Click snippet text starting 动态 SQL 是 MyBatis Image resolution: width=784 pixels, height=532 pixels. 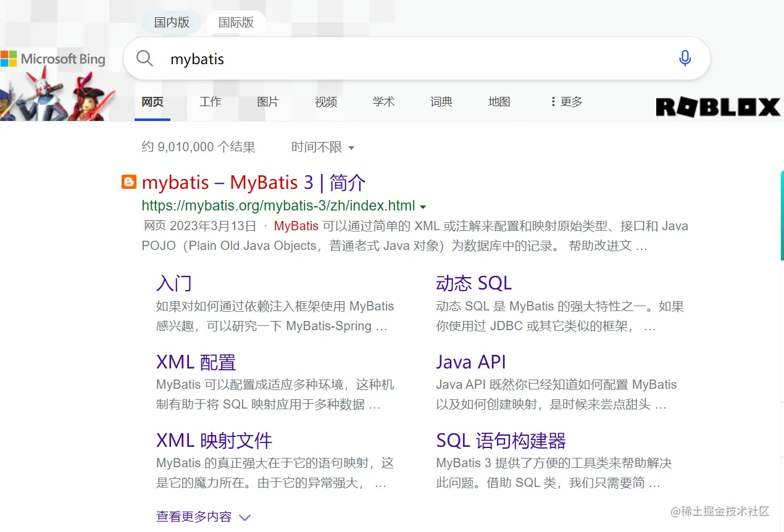(x=560, y=316)
